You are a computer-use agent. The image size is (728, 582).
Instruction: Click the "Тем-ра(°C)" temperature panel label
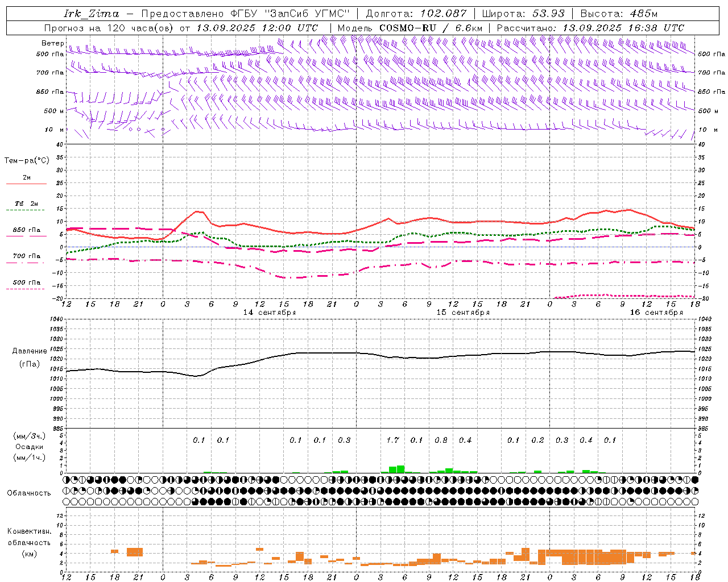coord(27,161)
